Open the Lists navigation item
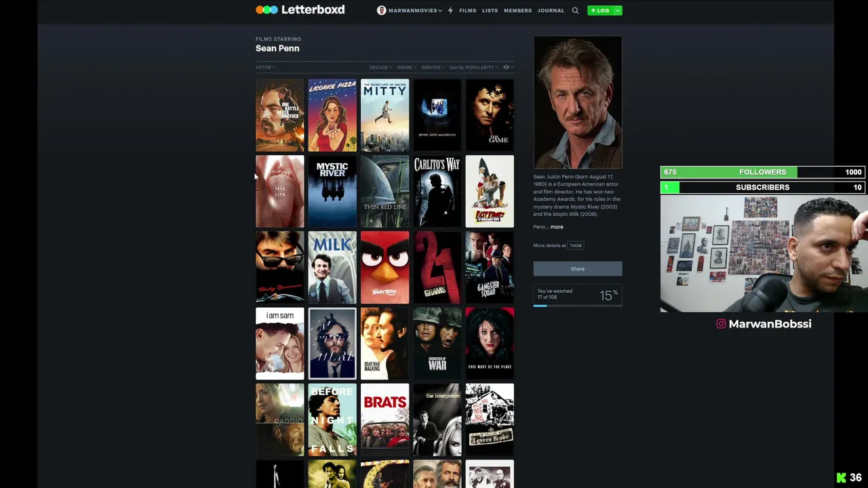This screenshot has height=488, width=868. pyautogui.click(x=490, y=10)
